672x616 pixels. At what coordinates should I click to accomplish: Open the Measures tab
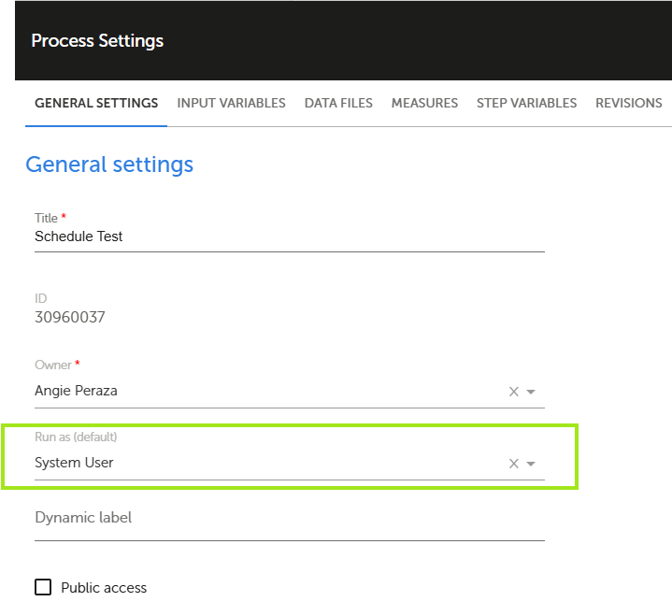pos(424,103)
